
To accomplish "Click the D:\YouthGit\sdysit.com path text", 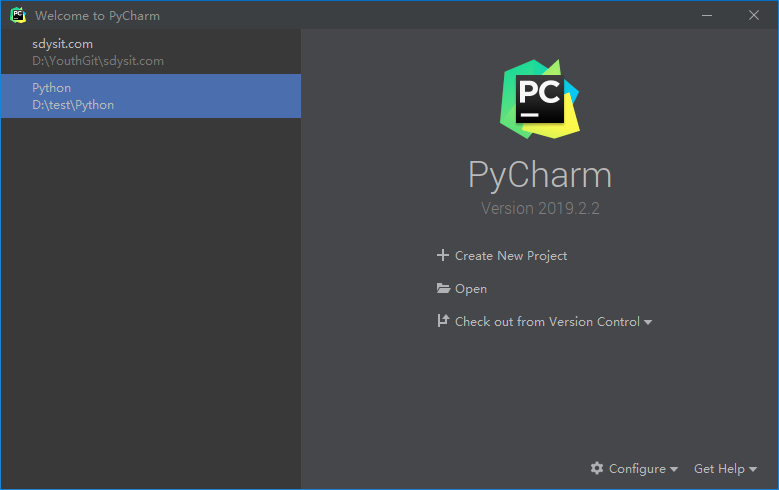I will click(x=98, y=61).
